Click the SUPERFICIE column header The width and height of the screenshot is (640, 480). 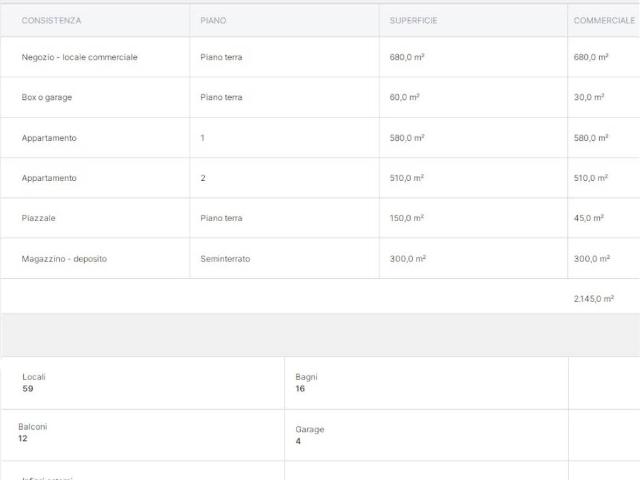point(413,20)
